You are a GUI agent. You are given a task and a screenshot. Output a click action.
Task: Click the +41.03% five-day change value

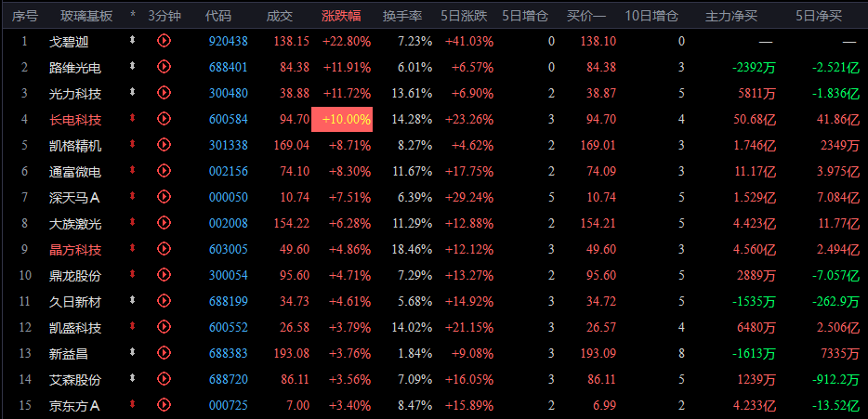pos(469,41)
